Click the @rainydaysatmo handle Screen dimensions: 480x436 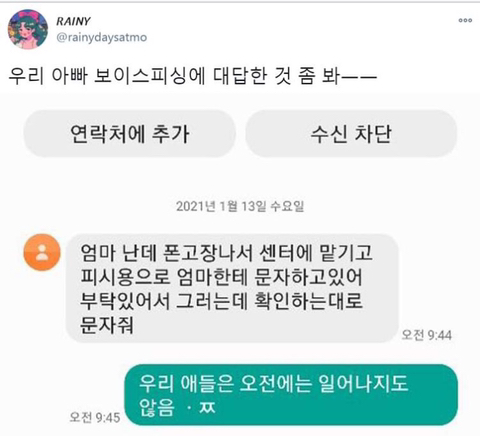click(102, 37)
